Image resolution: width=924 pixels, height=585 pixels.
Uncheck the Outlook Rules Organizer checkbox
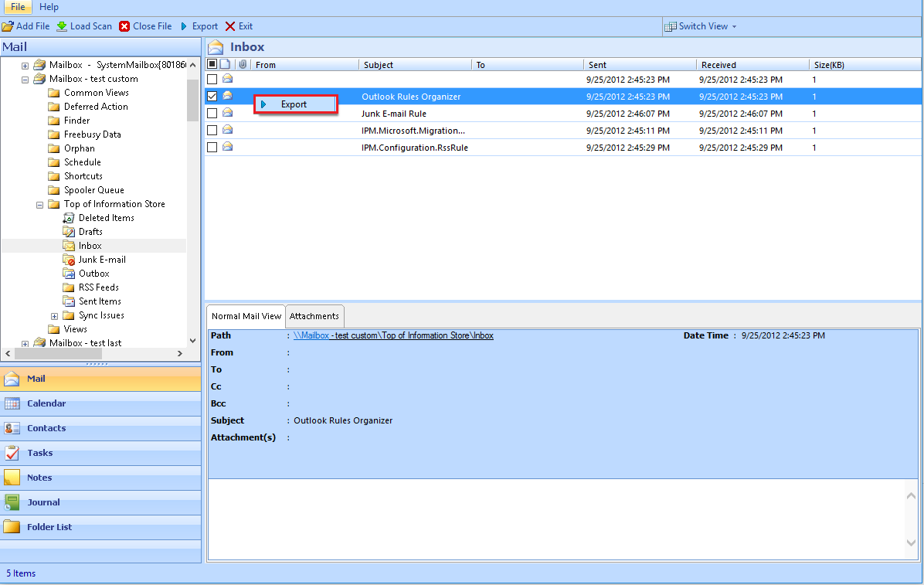point(212,96)
